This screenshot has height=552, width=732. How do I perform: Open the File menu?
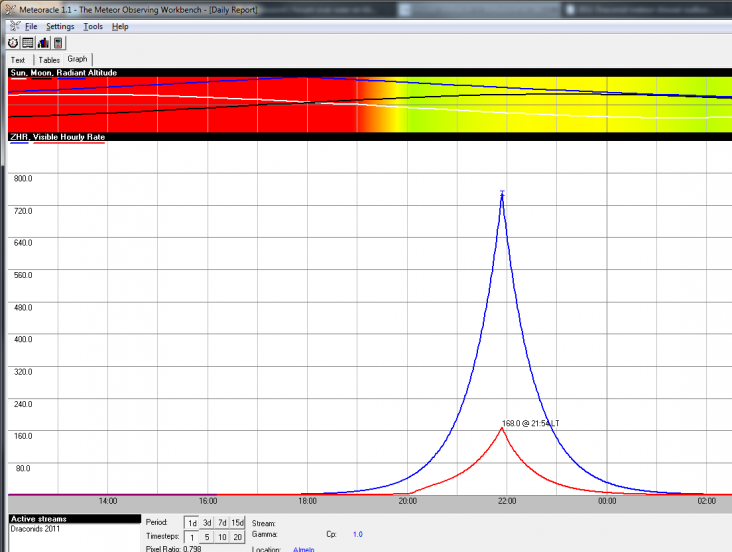coord(31,26)
